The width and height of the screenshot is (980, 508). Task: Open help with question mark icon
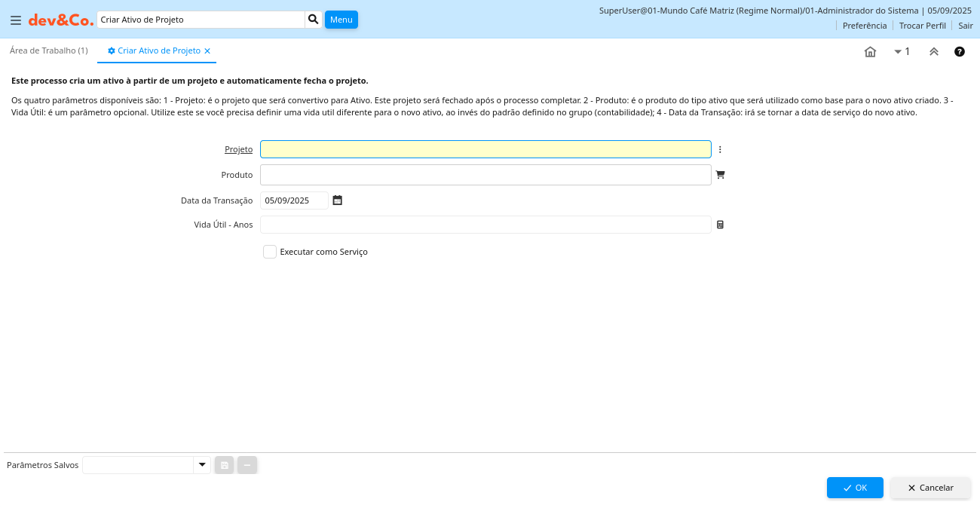pyautogui.click(x=960, y=52)
